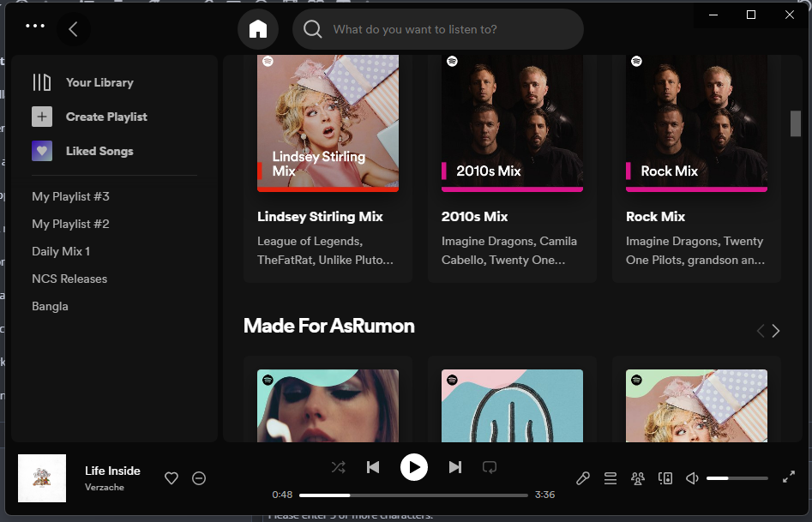The width and height of the screenshot is (812, 522).
Task: Click 'League of Legends, TheFatRat' description text
Action: [325, 250]
